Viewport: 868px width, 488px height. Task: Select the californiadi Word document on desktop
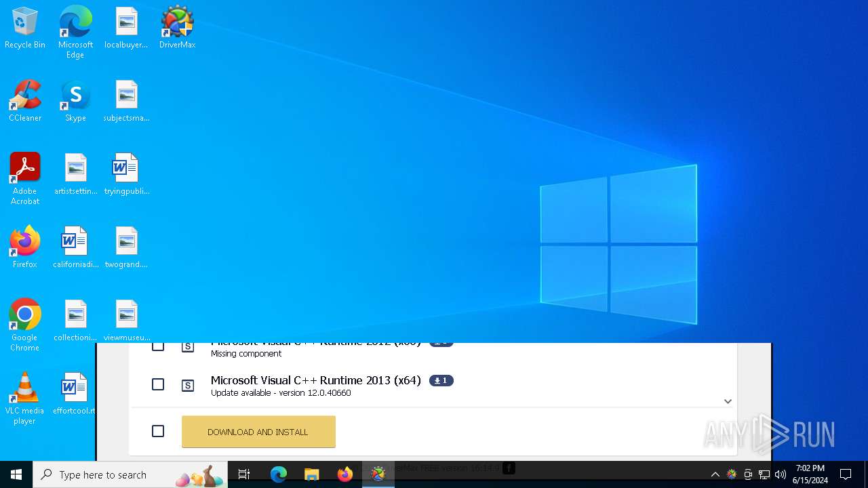[75, 248]
